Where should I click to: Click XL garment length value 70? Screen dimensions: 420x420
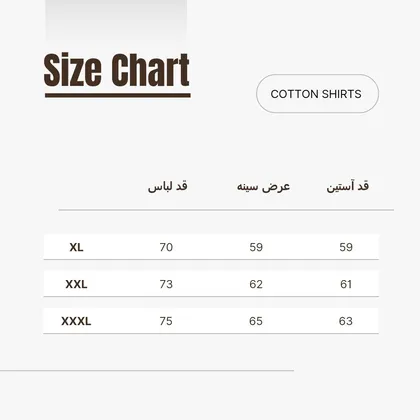[166, 247]
